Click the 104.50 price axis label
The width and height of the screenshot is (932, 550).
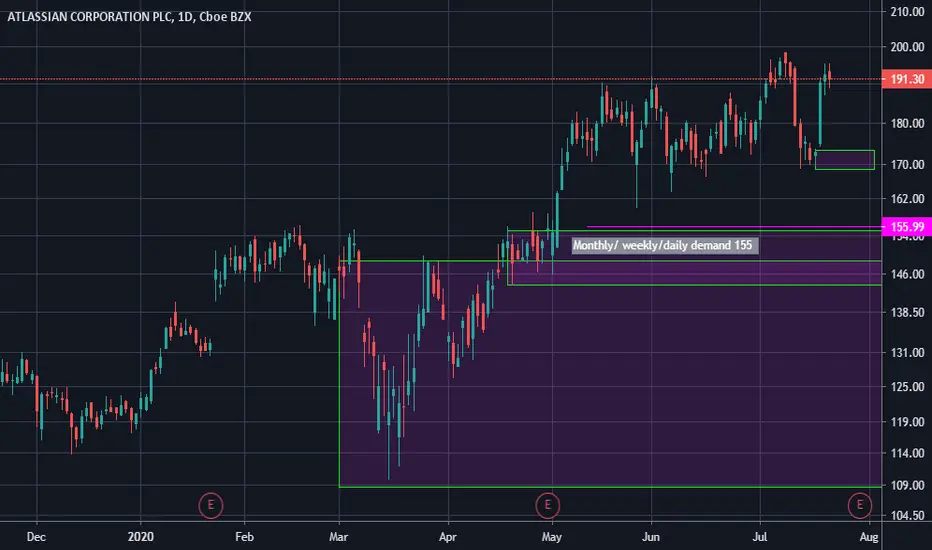907,516
